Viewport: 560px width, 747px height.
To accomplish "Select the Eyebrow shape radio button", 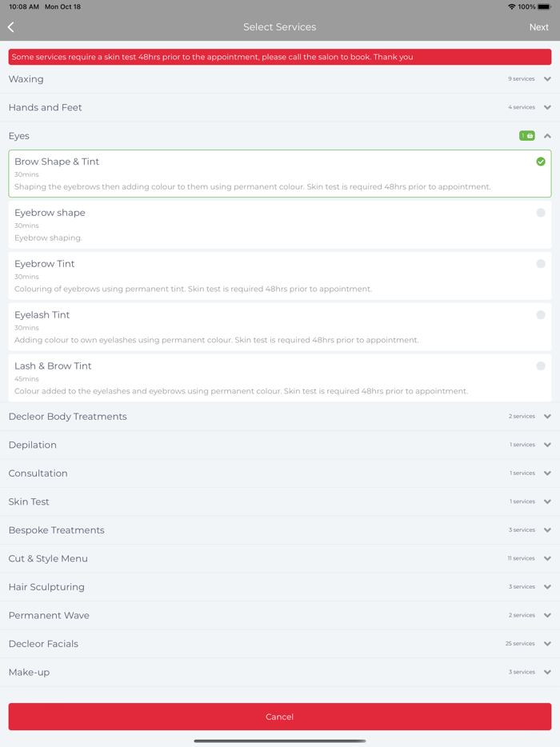I will pos(541,213).
